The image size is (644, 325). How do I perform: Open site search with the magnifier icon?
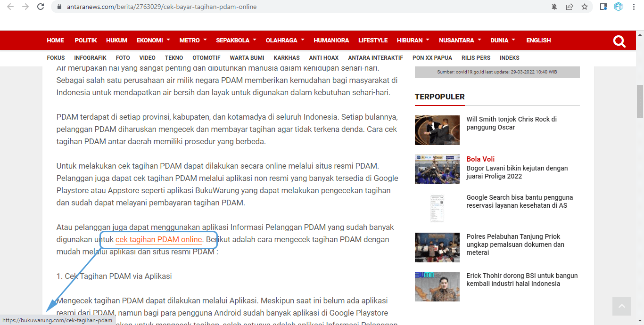coord(619,41)
